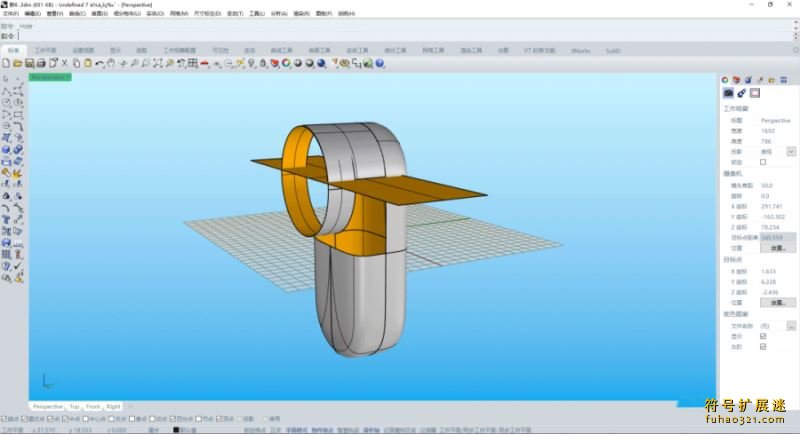Click the wallpaper file browse ... button

[791, 325]
